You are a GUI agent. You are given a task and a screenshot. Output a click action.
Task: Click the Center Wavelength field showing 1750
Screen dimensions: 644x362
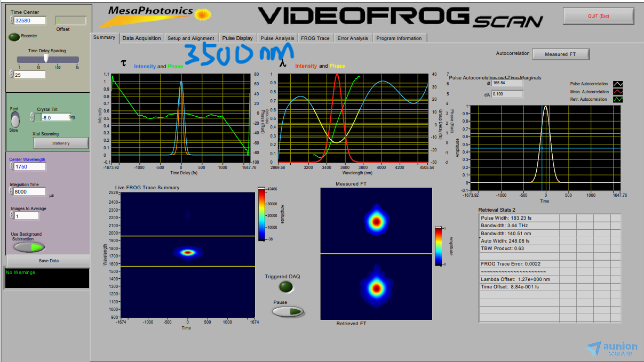(30, 166)
